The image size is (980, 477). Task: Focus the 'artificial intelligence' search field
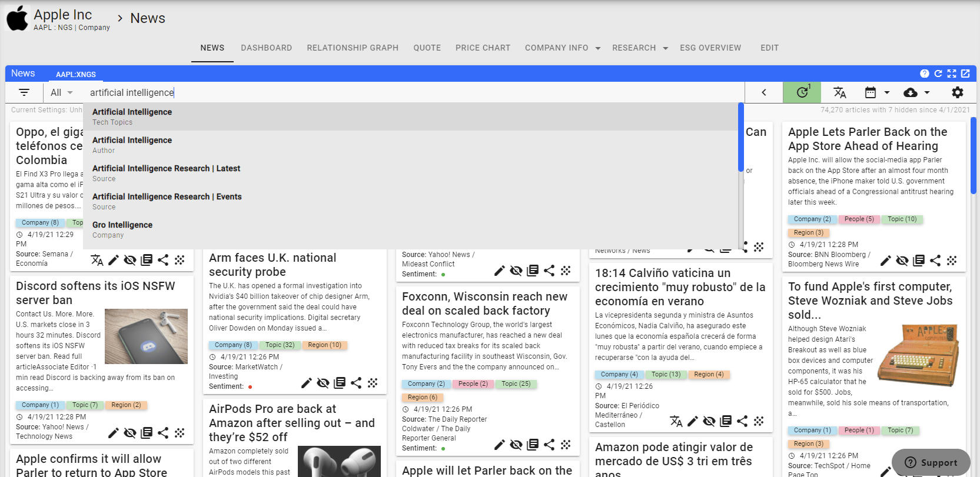point(413,92)
